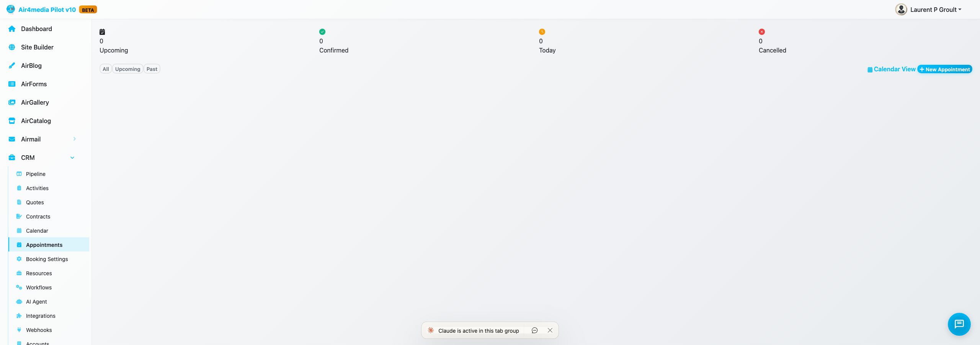The height and width of the screenshot is (345, 980).
Task: Open the Dashboard page
Action: tap(36, 28)
